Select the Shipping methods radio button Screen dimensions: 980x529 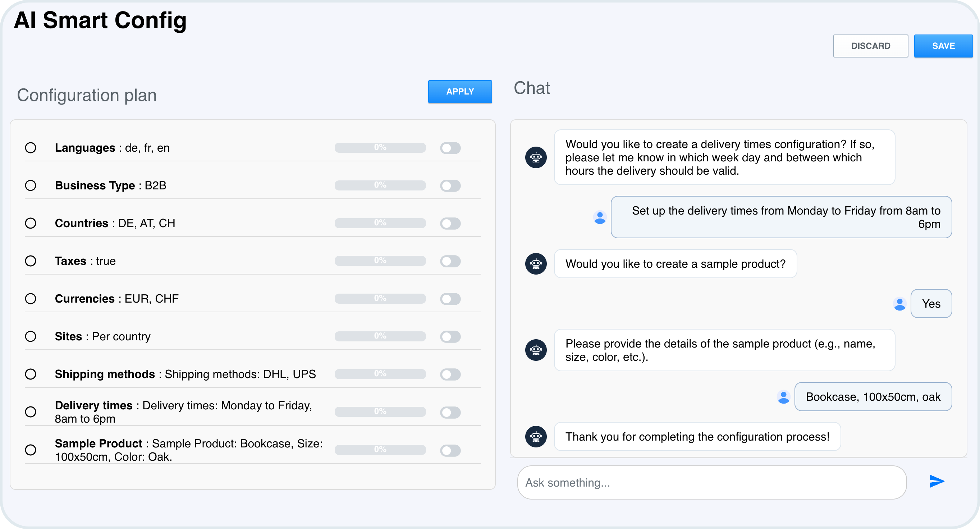point(31,374)
